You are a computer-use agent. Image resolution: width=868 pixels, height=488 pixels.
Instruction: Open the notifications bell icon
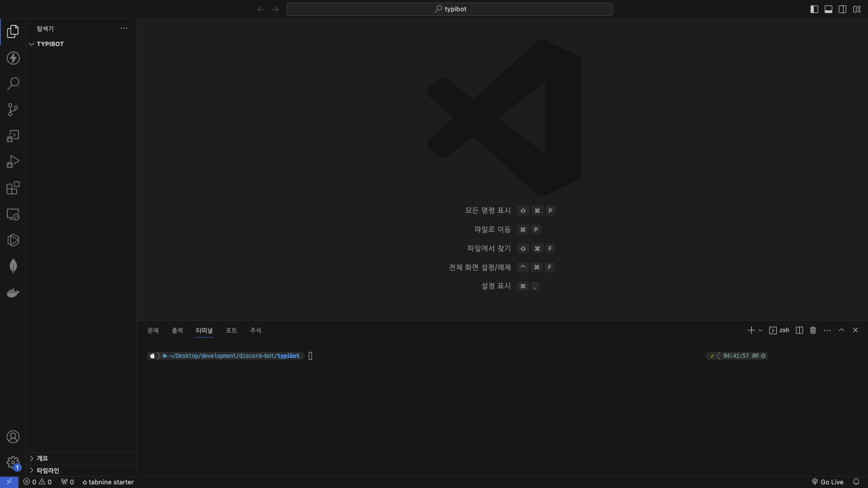tap(856, 482)
